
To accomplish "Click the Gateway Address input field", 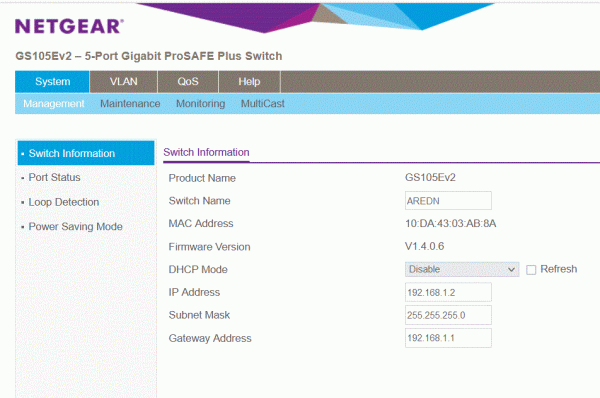I will click(x=448, y=338).
